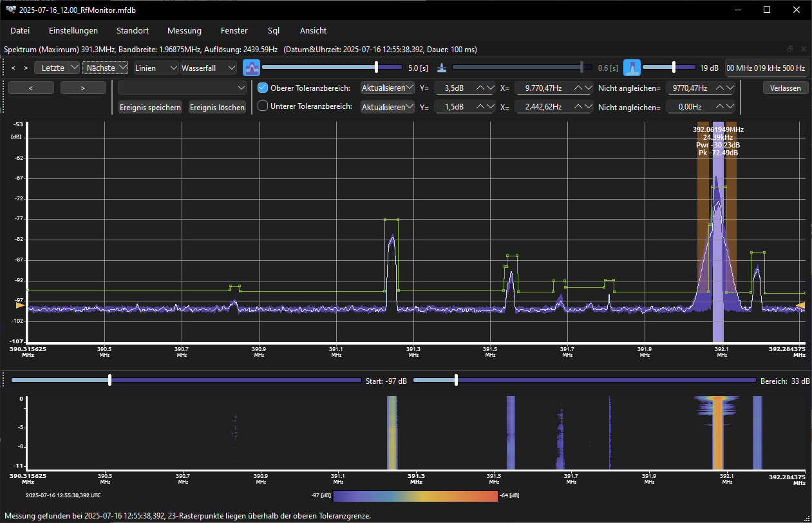Expand the Wasserfall display dropdown
Screen dimensions: 812x523
pos(209,68)
